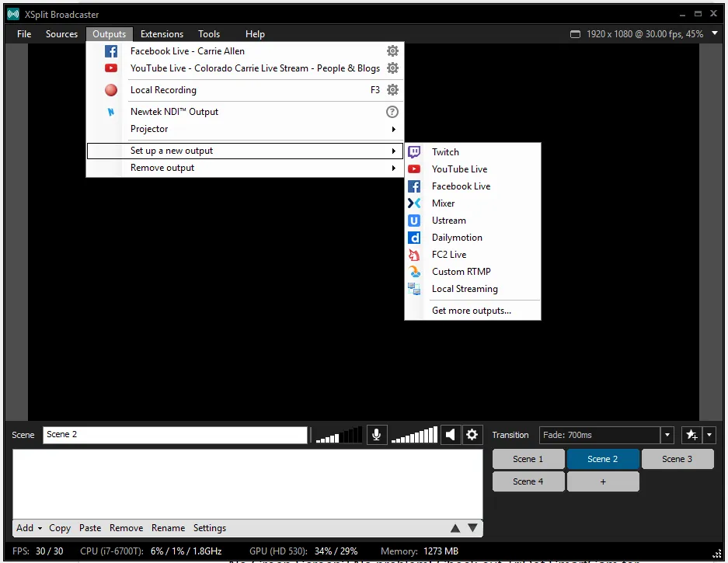Adjust speaker volume level bars

(414, 435)
